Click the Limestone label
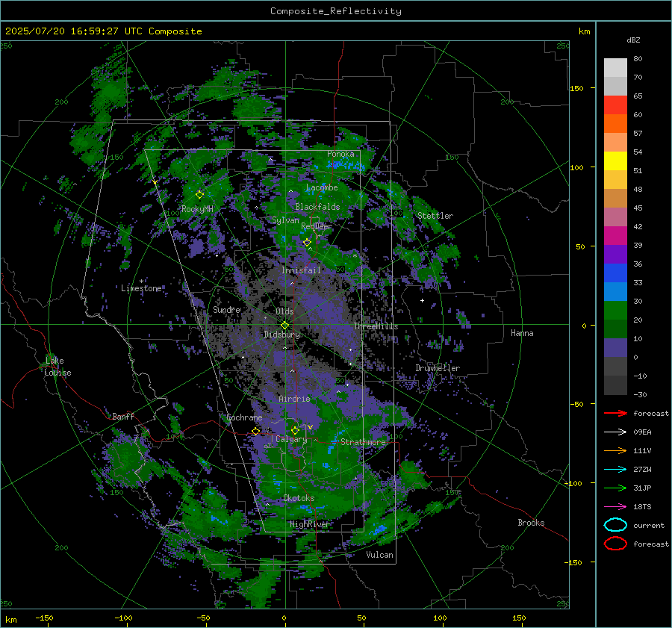Viewport: 672px width, 628px height. [x=141, y=288]
